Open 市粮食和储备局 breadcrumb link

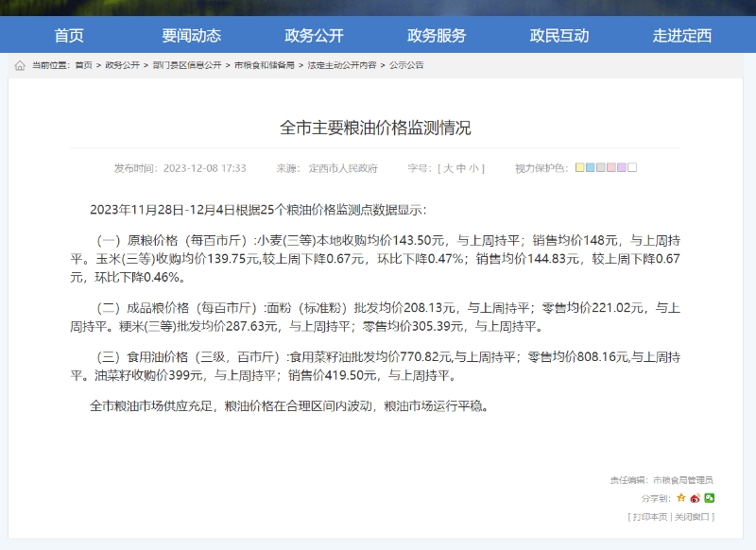pos(265,65)
